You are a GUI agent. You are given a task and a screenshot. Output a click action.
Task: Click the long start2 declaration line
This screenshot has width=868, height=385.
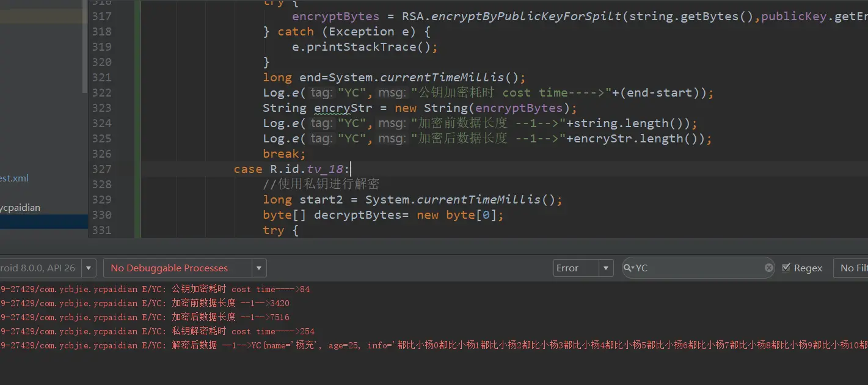(x=413, y=200)
